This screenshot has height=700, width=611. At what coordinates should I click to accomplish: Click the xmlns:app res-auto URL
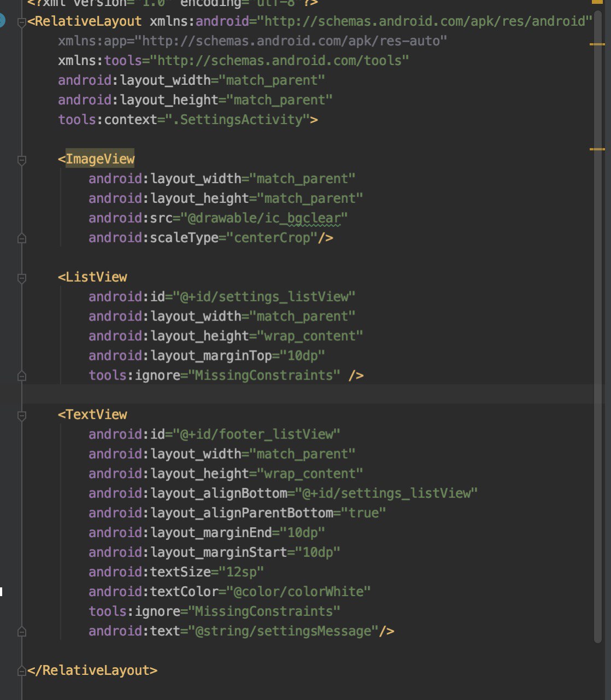[291, 41]
